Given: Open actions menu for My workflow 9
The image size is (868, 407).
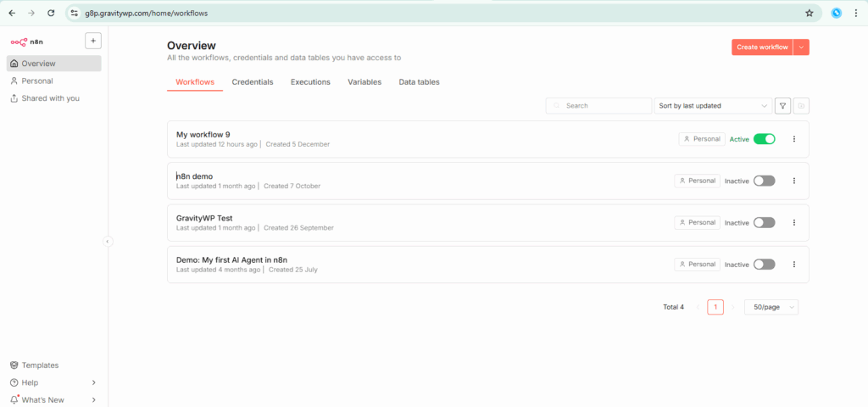Looking at the screenshot, I should point(793,139).
